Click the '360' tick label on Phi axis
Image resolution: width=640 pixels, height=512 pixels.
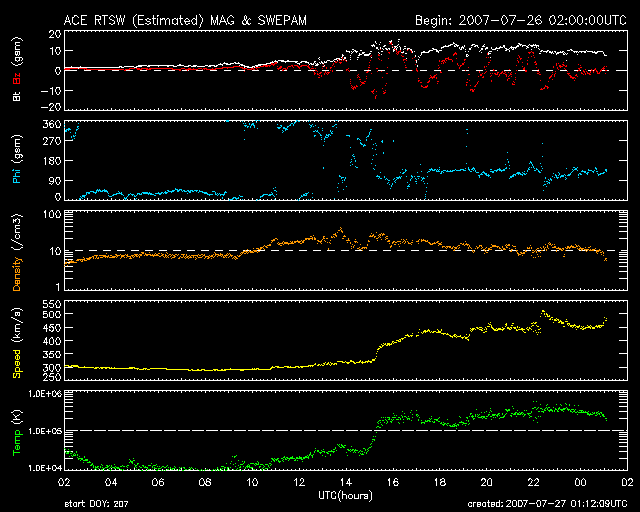(52, 124)
